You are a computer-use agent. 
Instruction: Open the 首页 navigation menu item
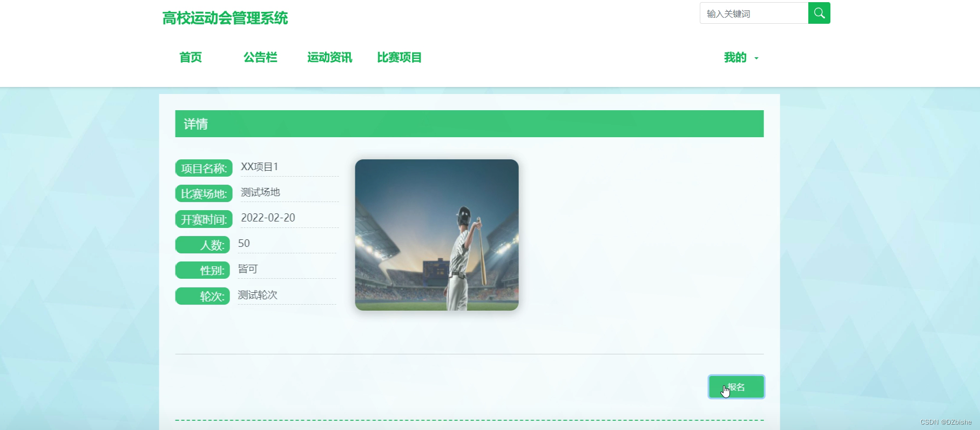click(191, 57)
